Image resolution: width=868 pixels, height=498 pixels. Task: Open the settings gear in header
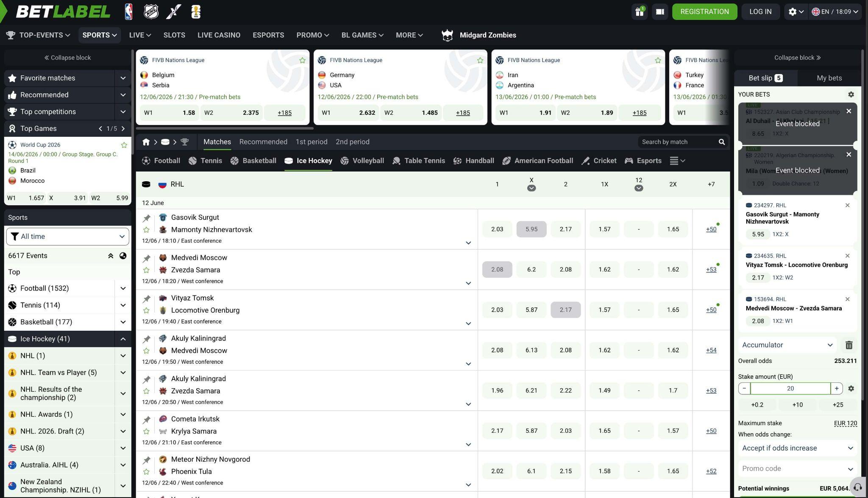point(796,12)
